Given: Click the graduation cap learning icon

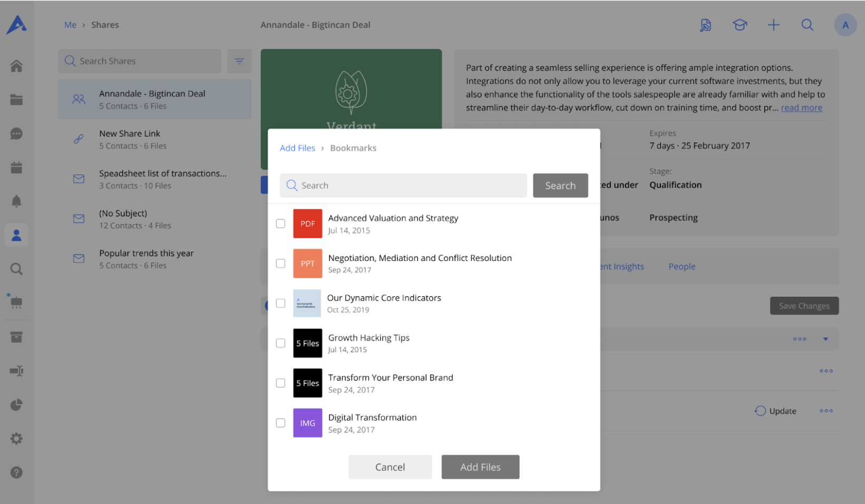Looking at the screenshot, I should [x=739, y=25].
